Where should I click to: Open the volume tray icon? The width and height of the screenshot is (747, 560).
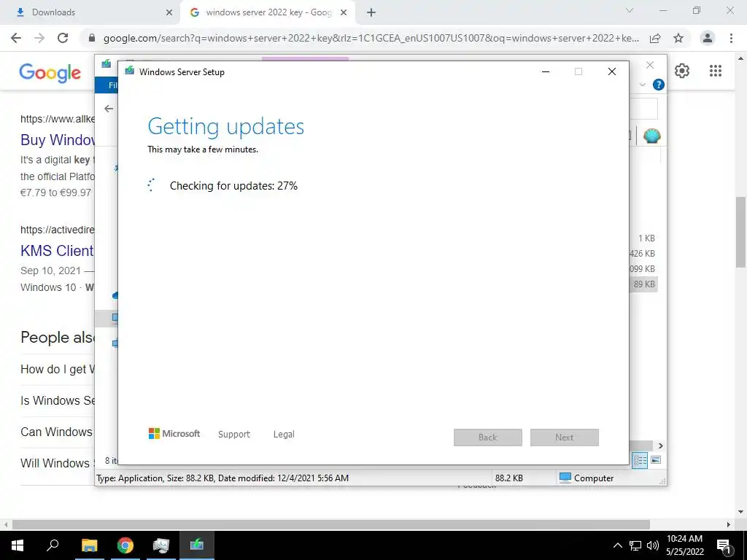[653, 545]
